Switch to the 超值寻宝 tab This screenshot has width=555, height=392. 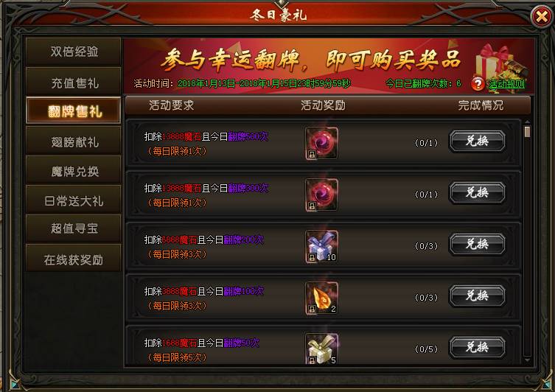click(74, 228)
